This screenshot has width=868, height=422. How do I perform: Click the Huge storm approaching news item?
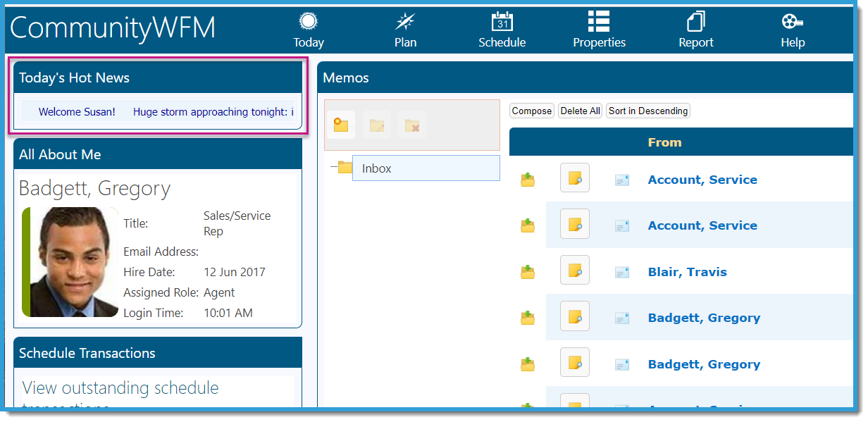213,112
